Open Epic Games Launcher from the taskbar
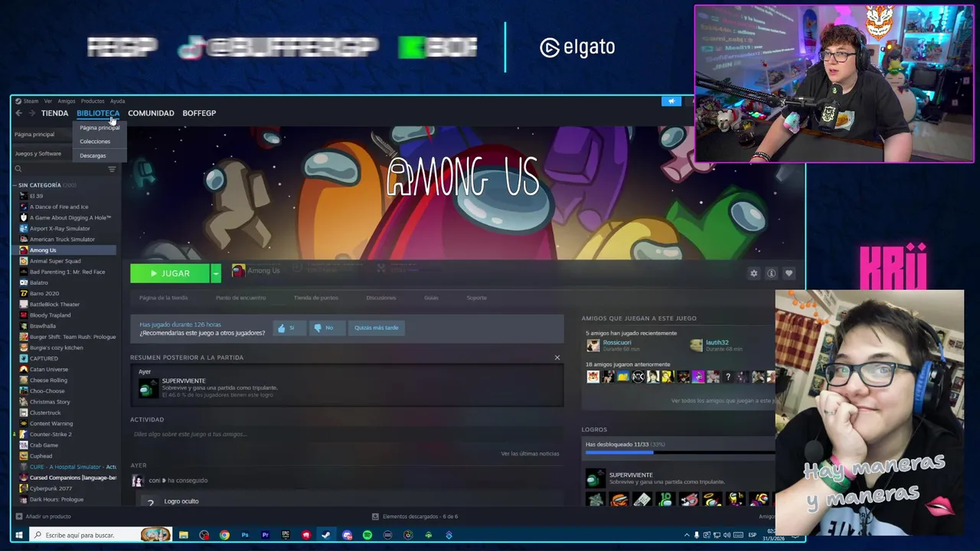980x551 pixels. point(286,535)
